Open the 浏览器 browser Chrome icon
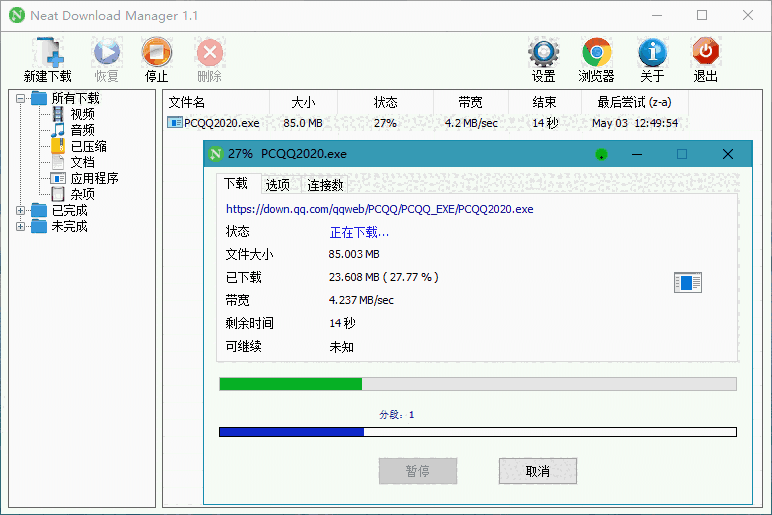Screen dimensions: 772x515 (596, 52)
